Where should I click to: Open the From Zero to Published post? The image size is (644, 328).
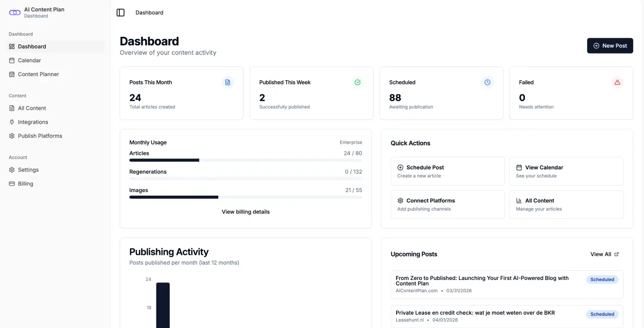tap(507, 285)
